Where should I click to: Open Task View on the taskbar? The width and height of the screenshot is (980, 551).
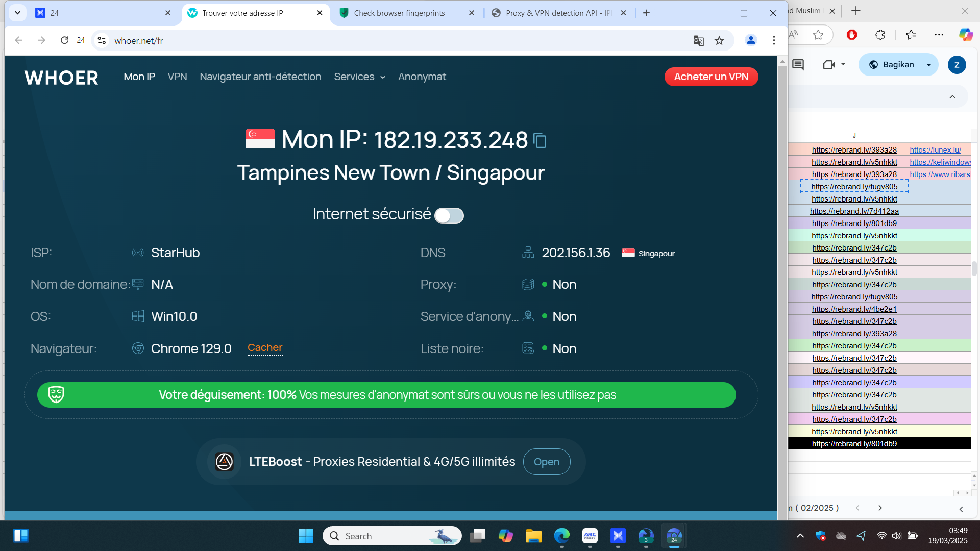477,536
